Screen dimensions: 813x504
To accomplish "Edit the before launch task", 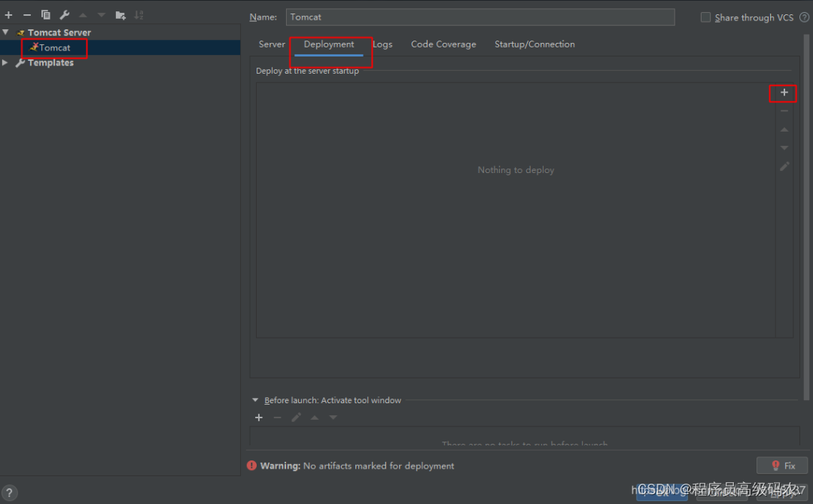I will [x=296, y=417].
